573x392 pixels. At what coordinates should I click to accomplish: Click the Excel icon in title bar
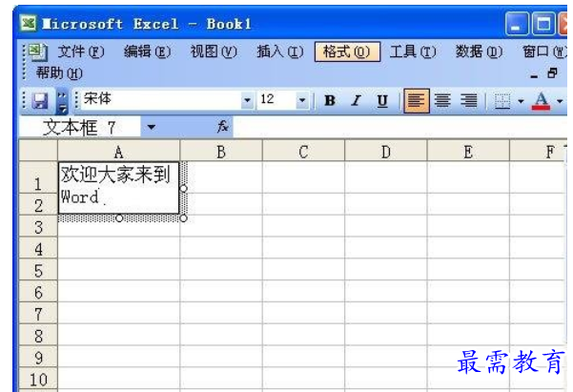click(x=28, y=24)
